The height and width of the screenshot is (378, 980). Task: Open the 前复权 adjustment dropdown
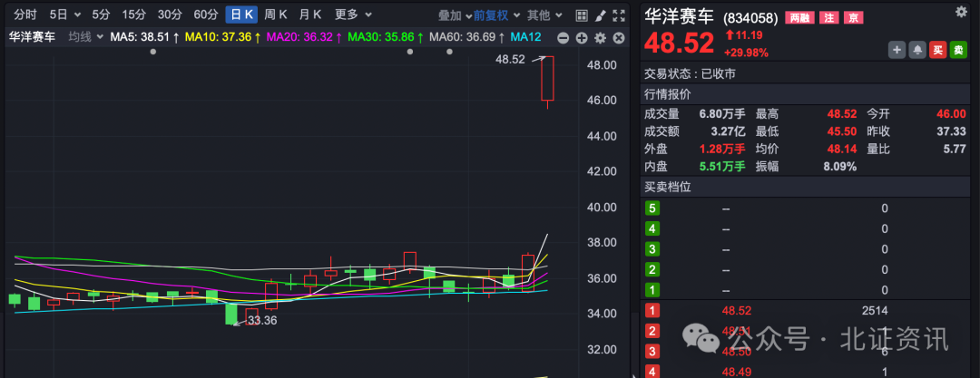495,15
